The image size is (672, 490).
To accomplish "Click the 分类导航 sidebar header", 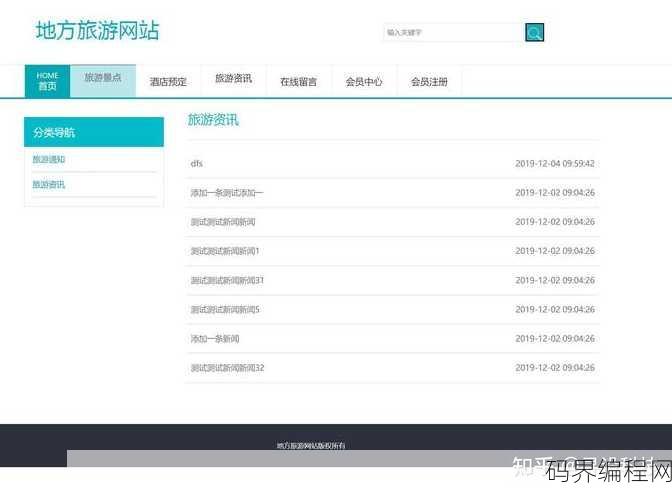I will coord(94,132).
